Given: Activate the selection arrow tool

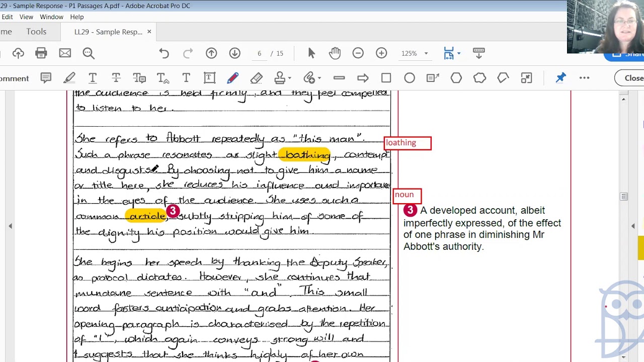Looking at the screenshot, I should click(x=311, y=53).
